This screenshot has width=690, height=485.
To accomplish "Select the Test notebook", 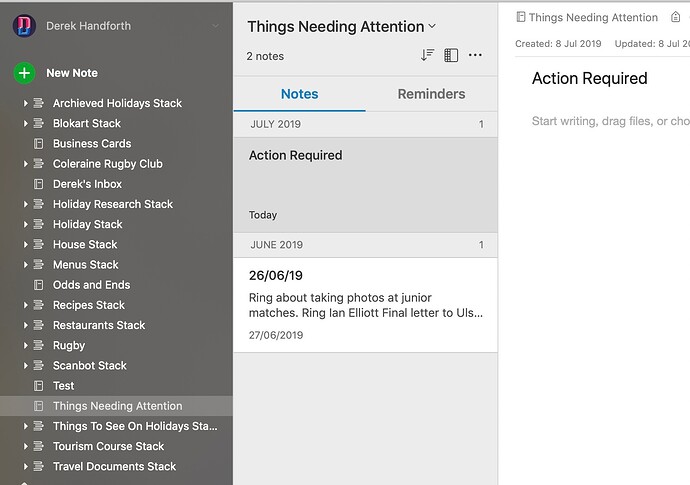I will tap(117, 386).
